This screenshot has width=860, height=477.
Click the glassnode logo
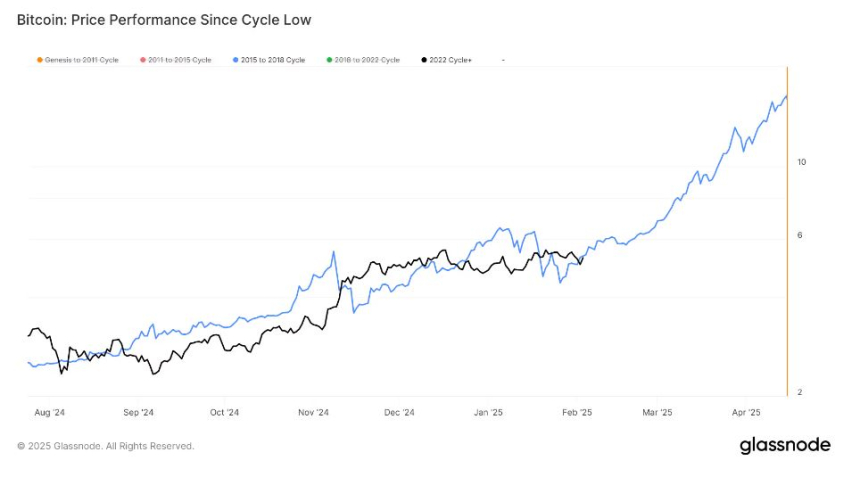click(x=785, y=445)
